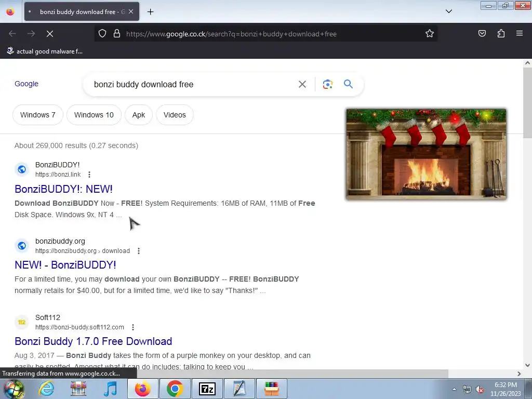Open the network tray icon
The width and height of the screenshot is (532, 399).
tap(467, 390)
